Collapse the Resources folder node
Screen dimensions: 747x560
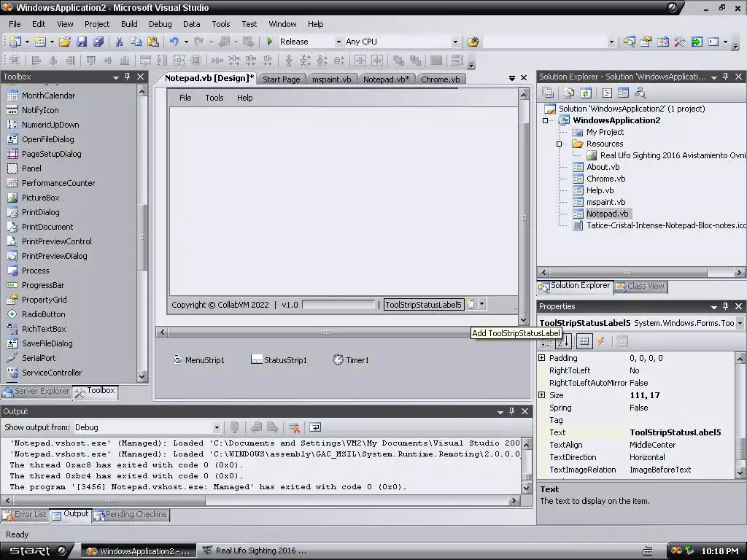coord(560,144)
